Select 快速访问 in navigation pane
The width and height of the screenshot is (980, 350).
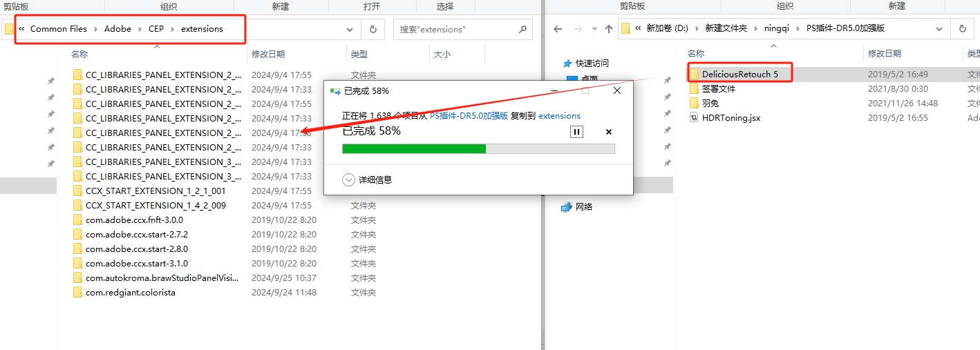(x=592, y=63)
